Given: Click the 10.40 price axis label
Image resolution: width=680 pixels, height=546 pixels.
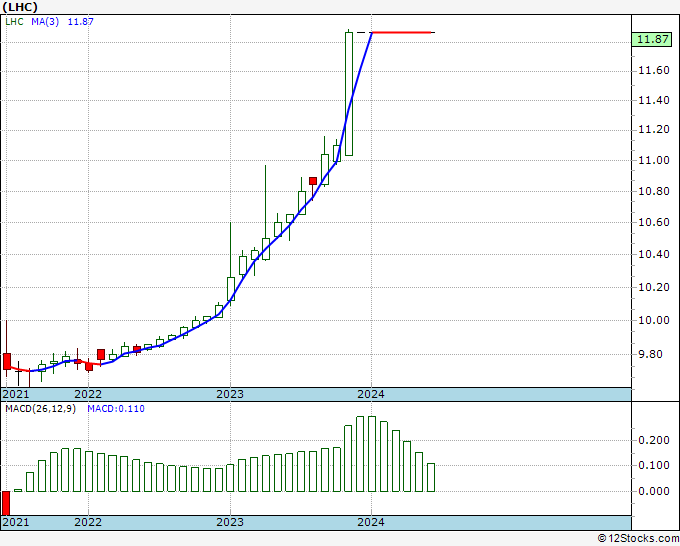Looking at the screenshot, I should [x=654, y=254].
